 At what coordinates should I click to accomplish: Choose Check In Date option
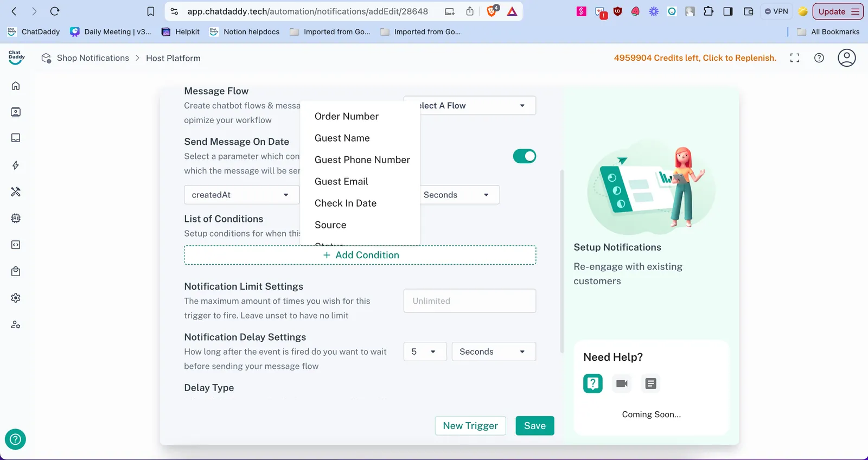[x=345, y=203]
